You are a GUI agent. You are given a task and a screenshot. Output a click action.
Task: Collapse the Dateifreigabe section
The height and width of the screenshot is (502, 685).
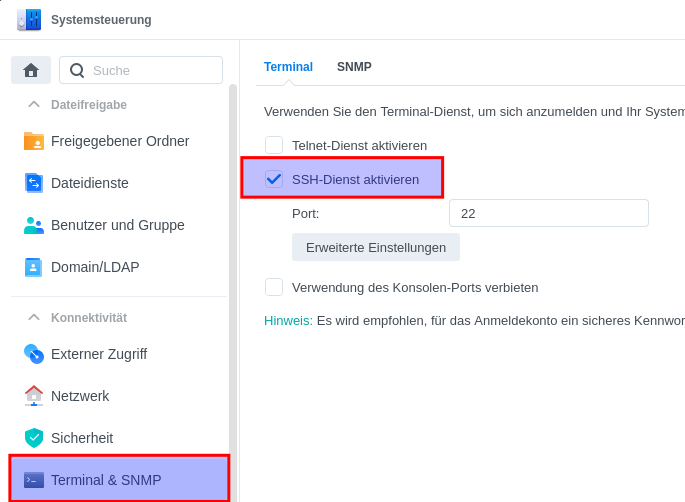click(x=34, y=104)
